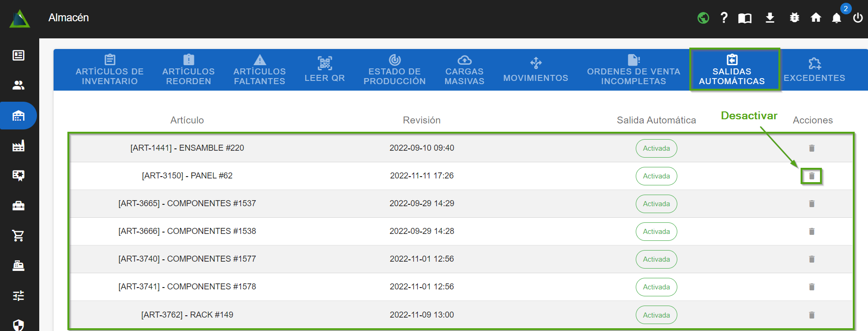Open the Excedentes tab
The height and width of the screenshot is (331, 868).
(814, 70)
